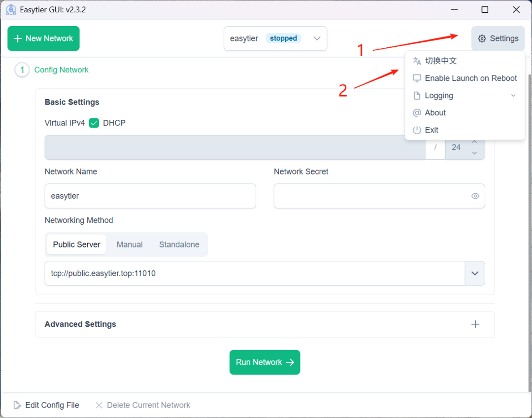Screen dimensions: 532x418
Task: Maximize the Easytier GUI window
Action: pos(485,9)
